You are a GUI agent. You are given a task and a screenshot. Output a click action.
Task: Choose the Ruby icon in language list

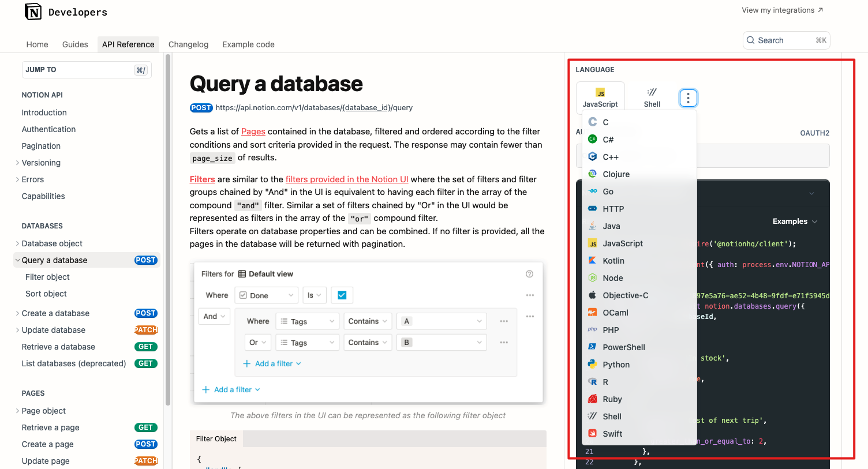592,399
